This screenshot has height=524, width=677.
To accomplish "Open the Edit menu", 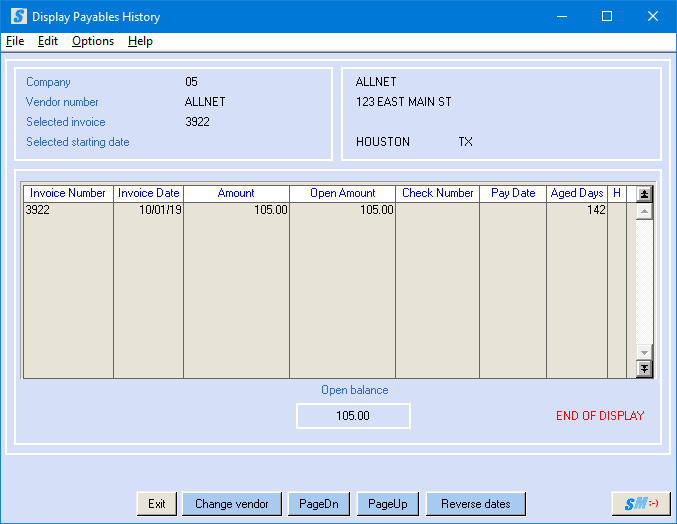I will (47, 41).
